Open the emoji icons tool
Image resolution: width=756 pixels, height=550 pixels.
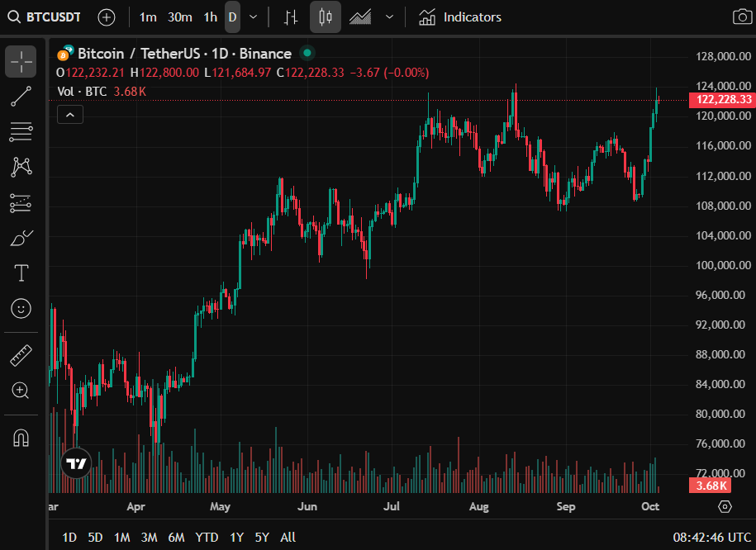point(21,309)
